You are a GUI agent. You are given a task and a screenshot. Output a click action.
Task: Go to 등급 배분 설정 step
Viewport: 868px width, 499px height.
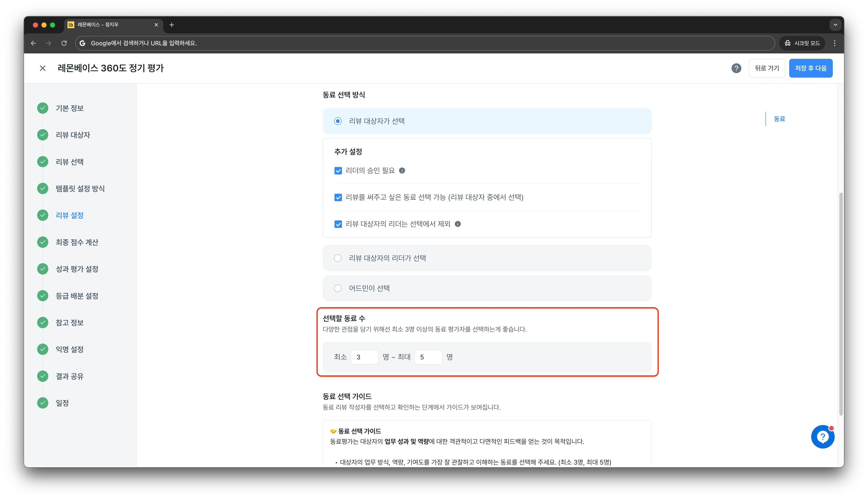pyautogui.click(x=77, y=296)
